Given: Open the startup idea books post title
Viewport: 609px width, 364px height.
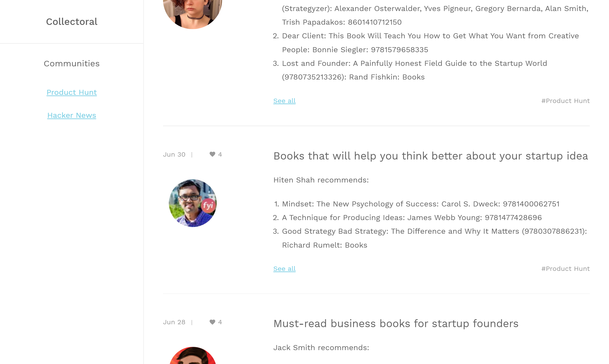Looking at the screenshot, I should (x=430, y=156).
